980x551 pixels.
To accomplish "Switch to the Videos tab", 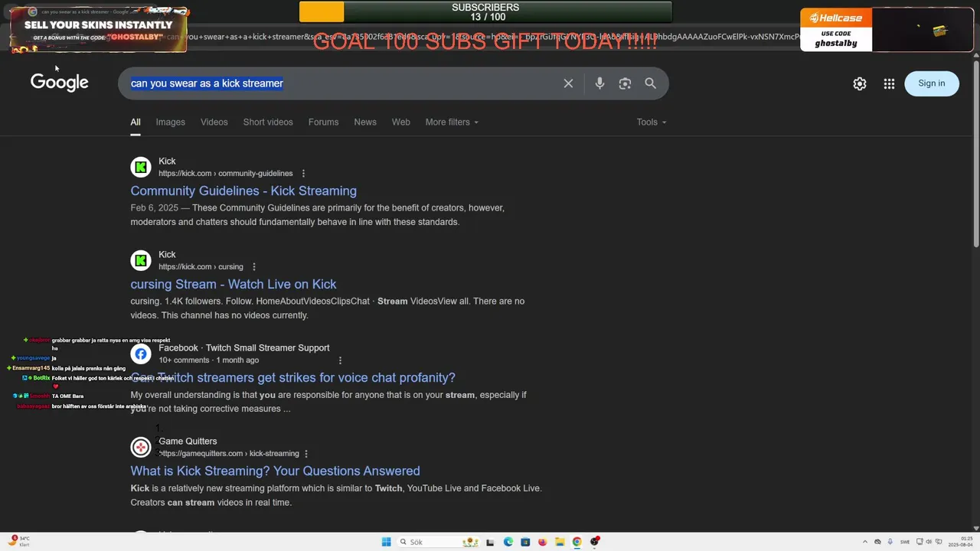I will click(214, 122).
